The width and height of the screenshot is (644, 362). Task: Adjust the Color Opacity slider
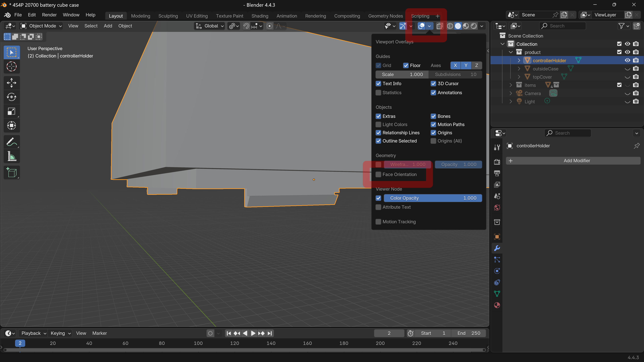point(432,198)
